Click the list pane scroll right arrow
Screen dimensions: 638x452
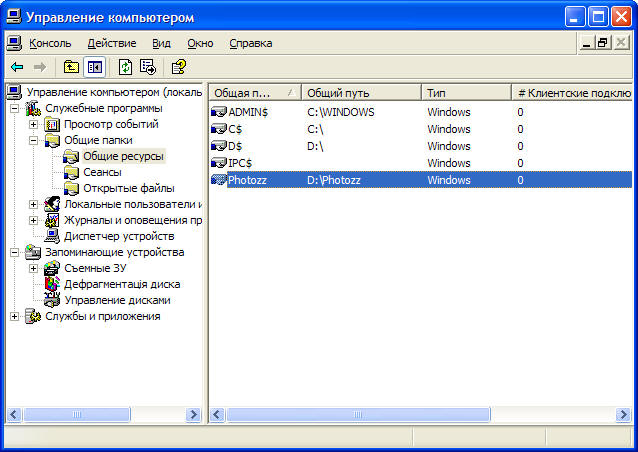pyautogui.click(x=623, y=415)
